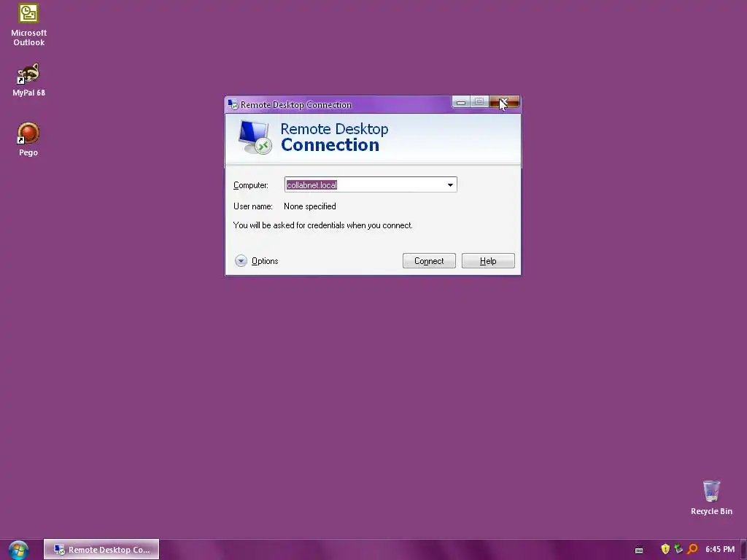Click the Connect button
Viewport: 747px width, 560px height.
(x=429, y=261)
